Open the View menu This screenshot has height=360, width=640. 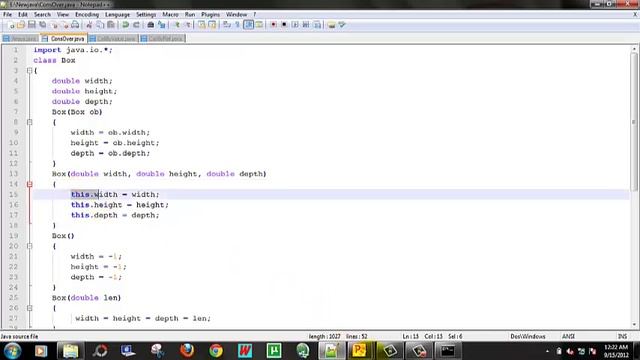(x=62, y=14)
